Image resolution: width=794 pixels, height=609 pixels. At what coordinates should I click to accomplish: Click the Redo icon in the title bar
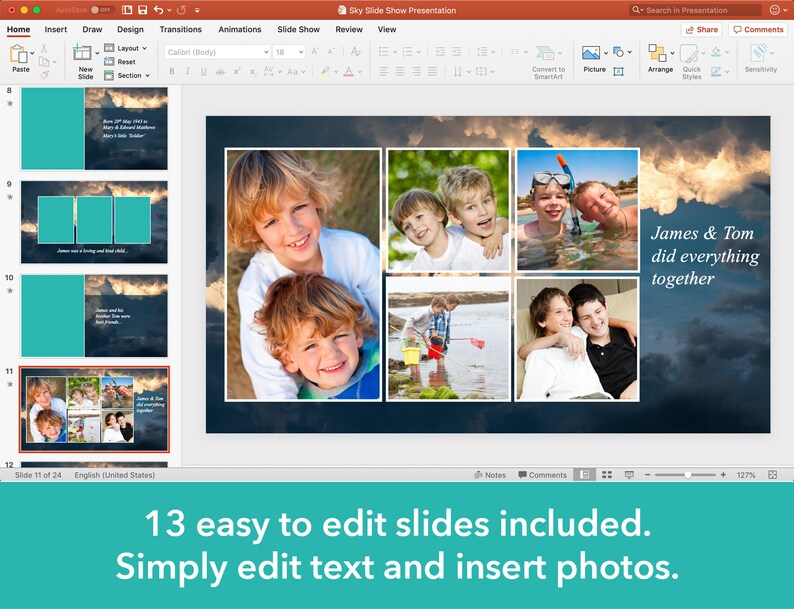[181, 10]
